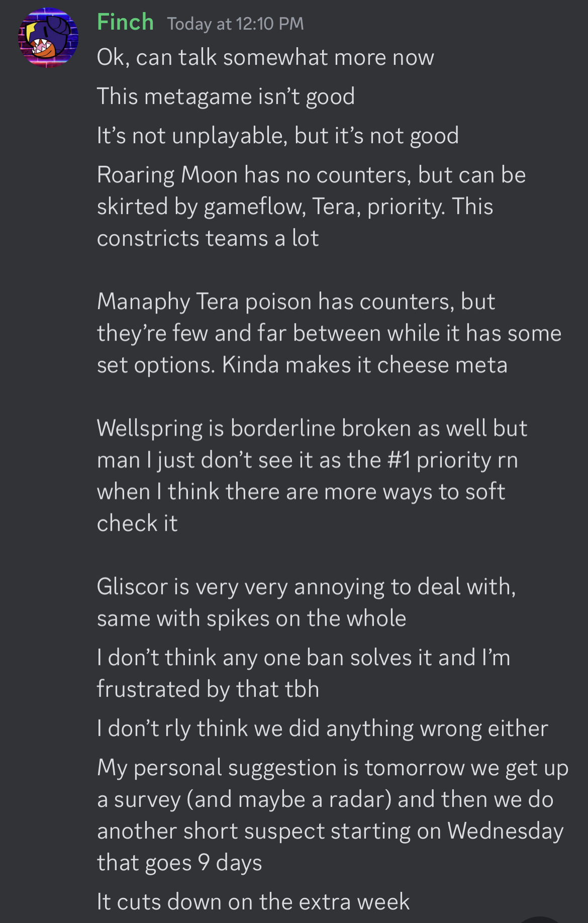Click 'I don't rly think we did anything wrong' message
Image resolution: width=588 pixels, height=923 pixels.
coord(322,728)
